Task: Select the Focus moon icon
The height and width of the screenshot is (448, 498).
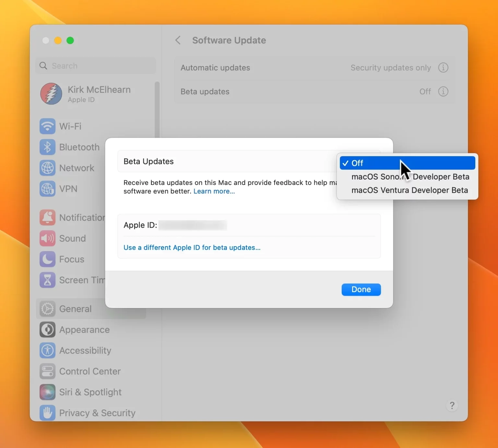Action: (47, 259)
